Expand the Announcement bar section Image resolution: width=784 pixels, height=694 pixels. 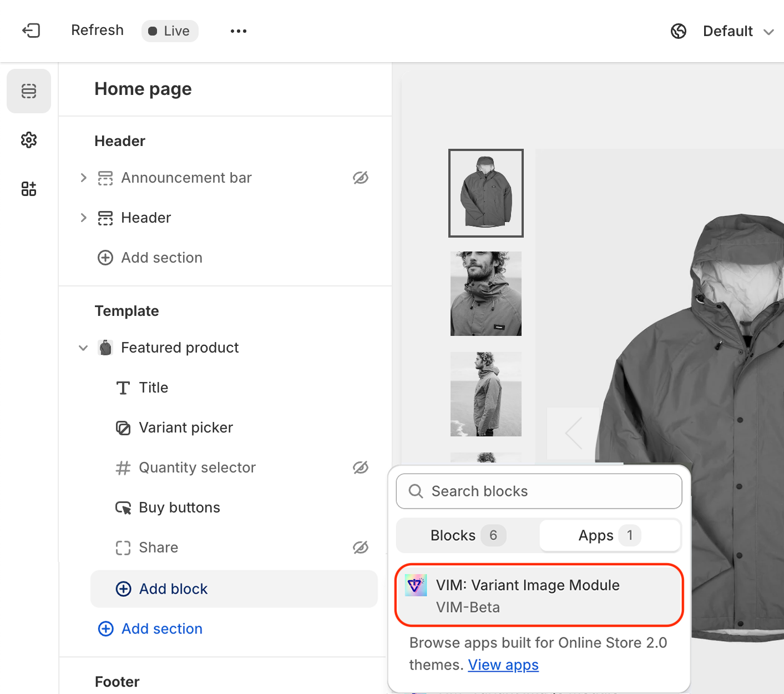tap(83, 178)
